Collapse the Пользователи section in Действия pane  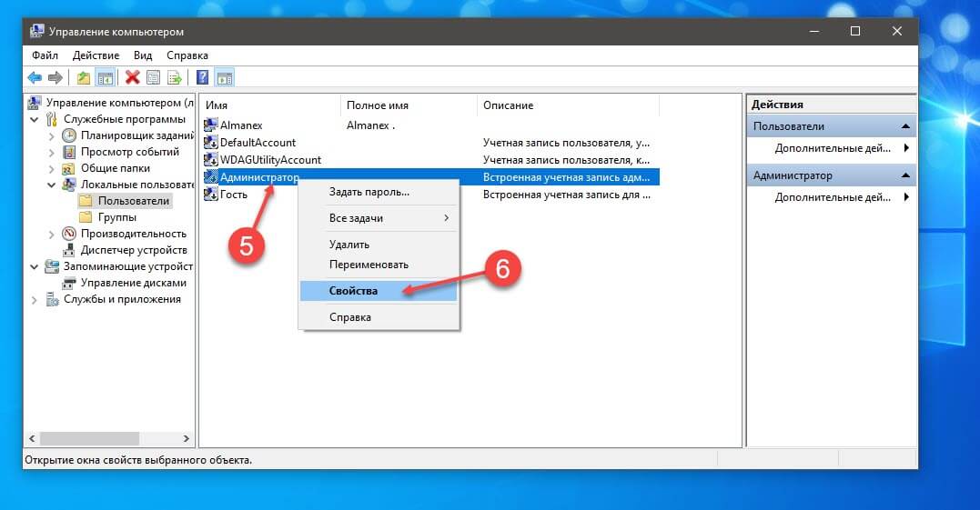point(905,126)
